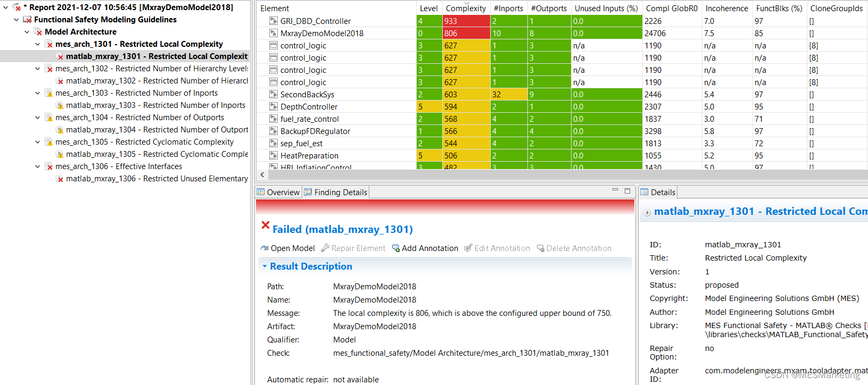Click the yellow 32 inports cell of SecondBackSys
868x385 pixels.
pyautogui.click(x=509, y=94)
